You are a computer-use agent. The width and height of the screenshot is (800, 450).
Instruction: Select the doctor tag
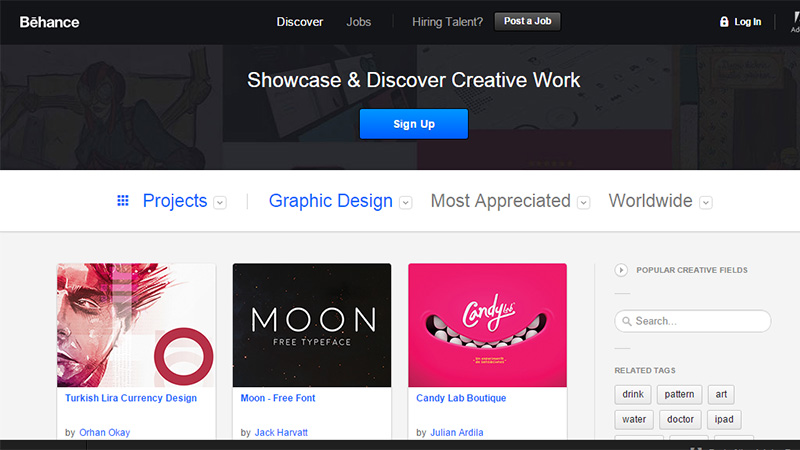point(680,419)
